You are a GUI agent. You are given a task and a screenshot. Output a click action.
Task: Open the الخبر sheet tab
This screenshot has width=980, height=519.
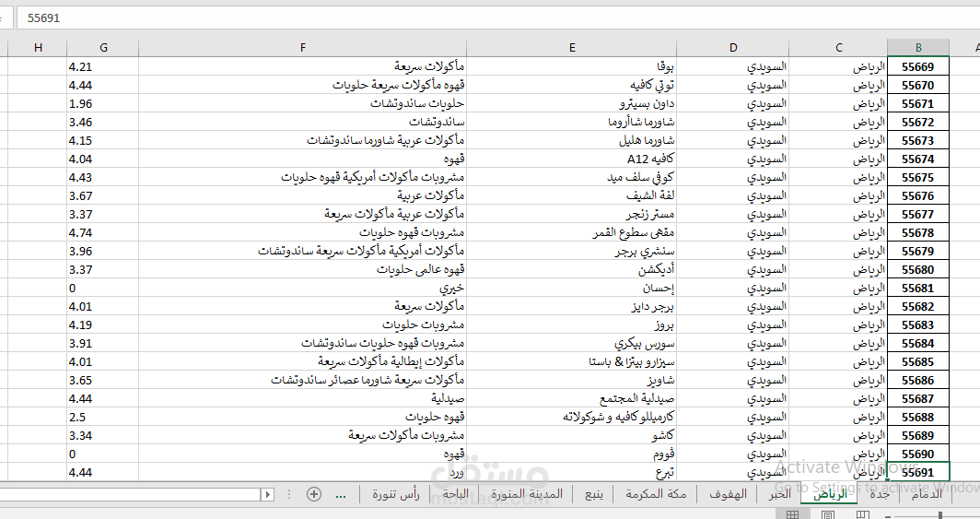(779, 494)
